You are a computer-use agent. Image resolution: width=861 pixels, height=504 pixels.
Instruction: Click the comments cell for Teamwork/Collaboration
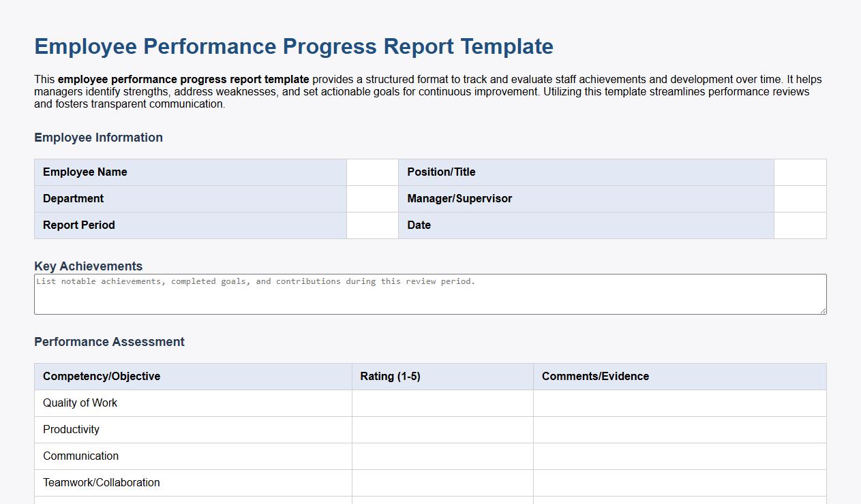point(679,482)
